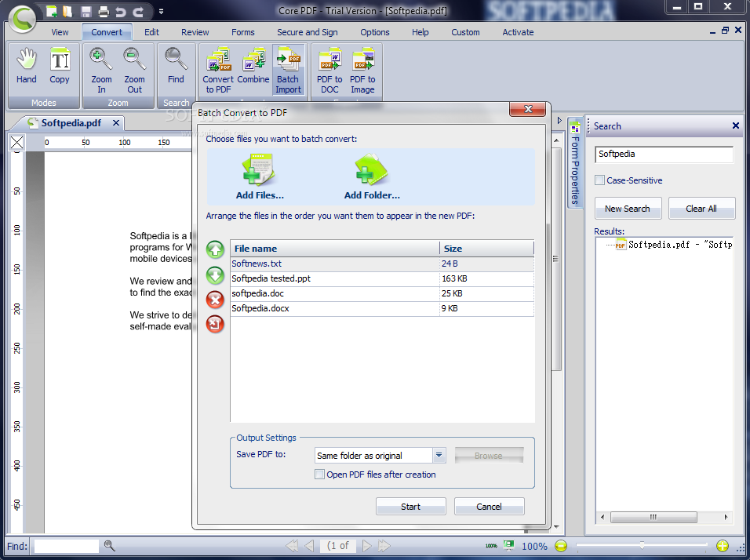750x560 pixels.
Task: Click the Open file quick-access icon
Action: [x=67, y=11]
